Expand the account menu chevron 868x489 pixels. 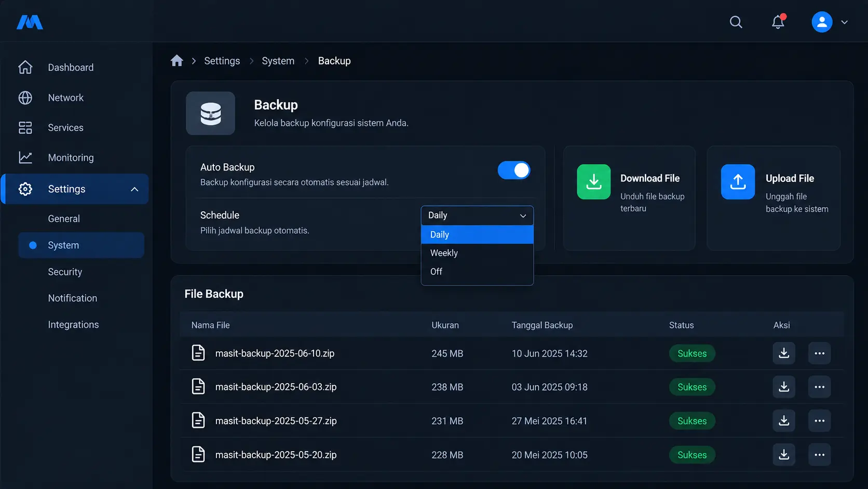845,22
